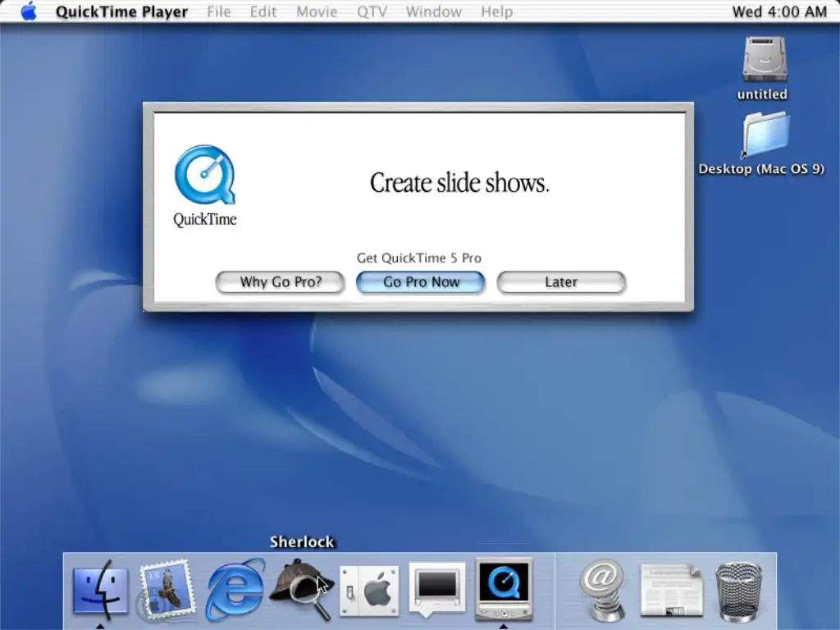Click the display monitor icon in the Dock

click(436, 588)
